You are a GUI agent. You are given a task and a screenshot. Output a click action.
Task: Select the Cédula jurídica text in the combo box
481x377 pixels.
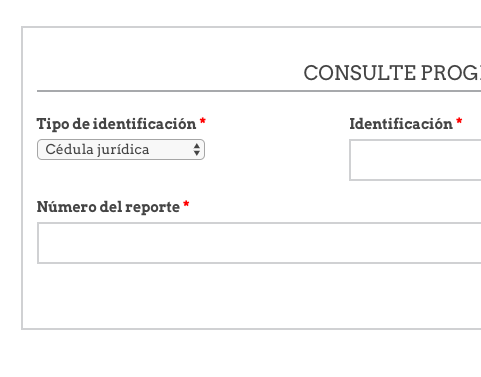(97, 149)
